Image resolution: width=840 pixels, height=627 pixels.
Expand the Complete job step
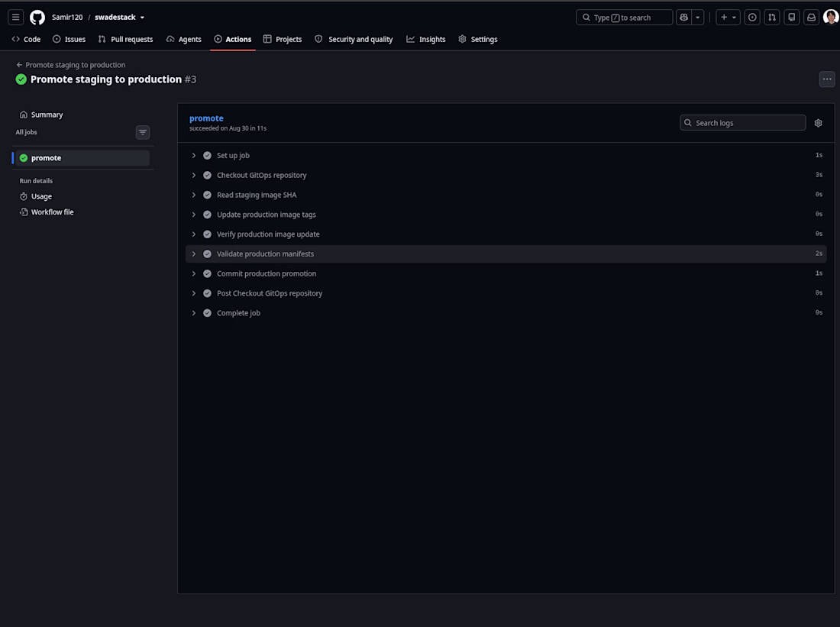506,313
